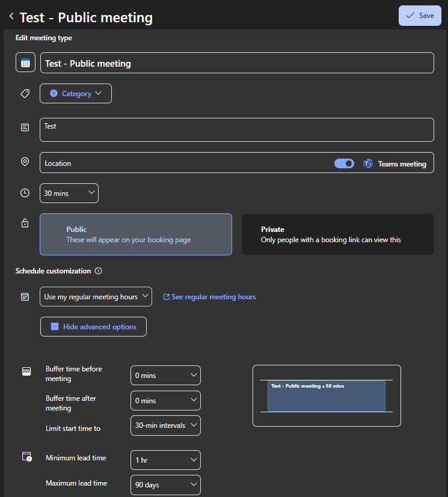Click the lock visibility icon

point(25,223)
